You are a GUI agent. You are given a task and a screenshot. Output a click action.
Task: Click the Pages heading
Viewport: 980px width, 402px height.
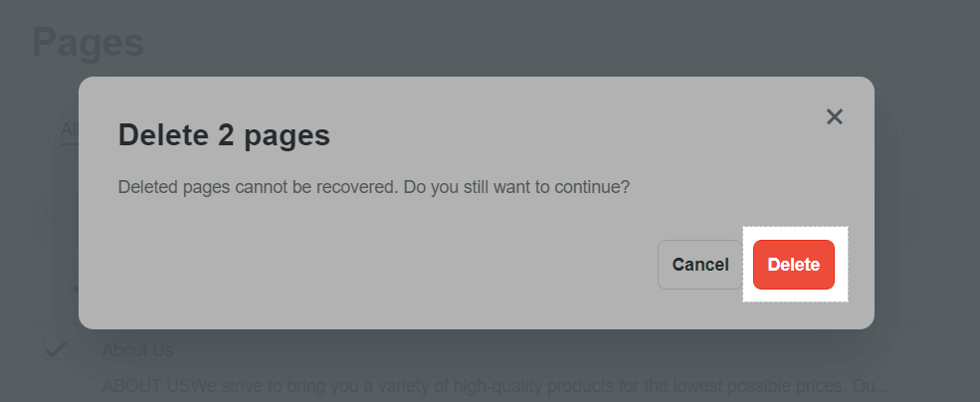[x=89, y=43]
